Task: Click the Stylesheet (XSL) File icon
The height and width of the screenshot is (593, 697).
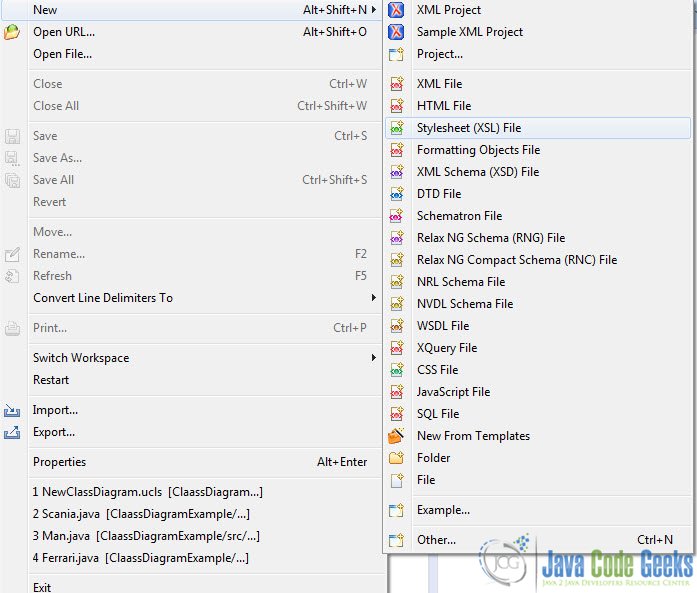Action: coord(396,128)
